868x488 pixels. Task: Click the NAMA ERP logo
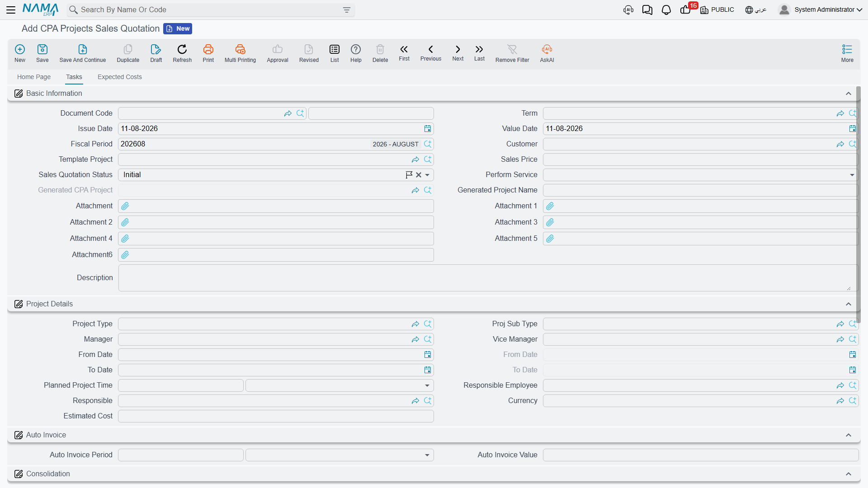click(41, 9)
